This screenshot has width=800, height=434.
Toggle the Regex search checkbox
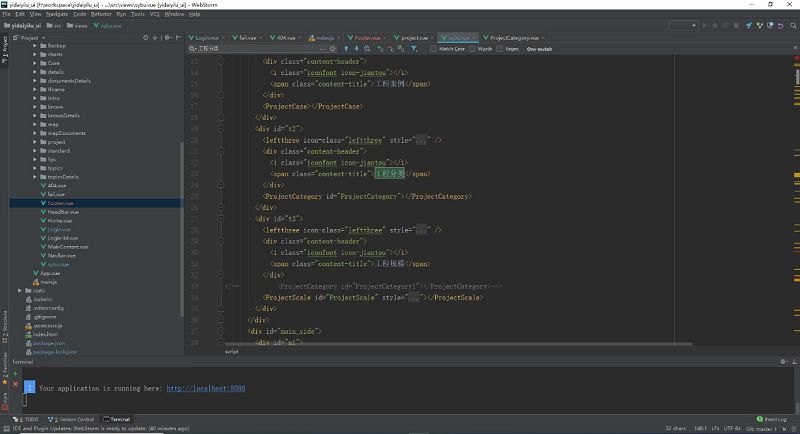click(x=499, y=48)
